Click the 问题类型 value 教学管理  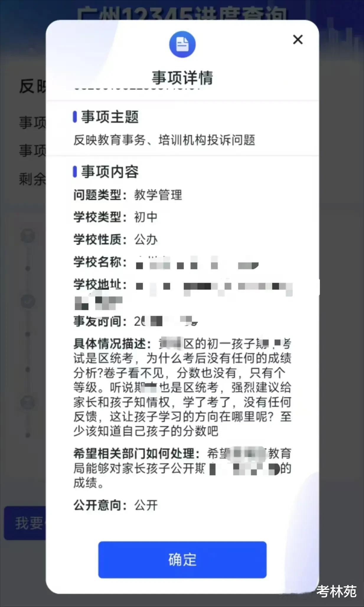[x=158, y=195]
